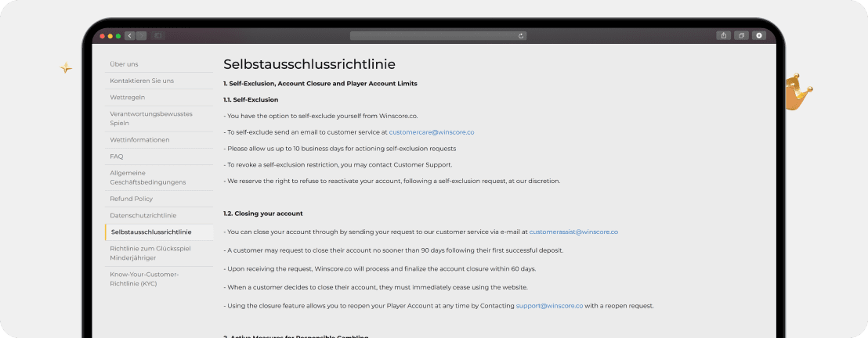Select Wettregeln in the sidebar

[x=128, y=97]
